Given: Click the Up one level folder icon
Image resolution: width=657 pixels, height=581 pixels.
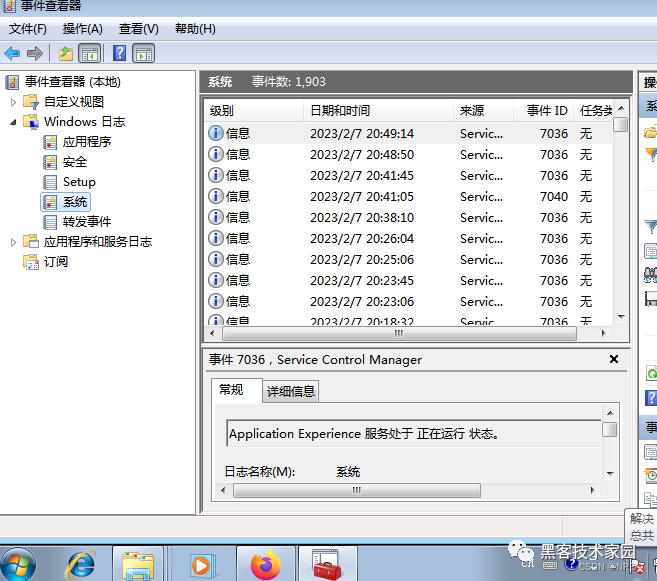Looking at the screenshot, I should pyautogui.click(x=66, y=54).
